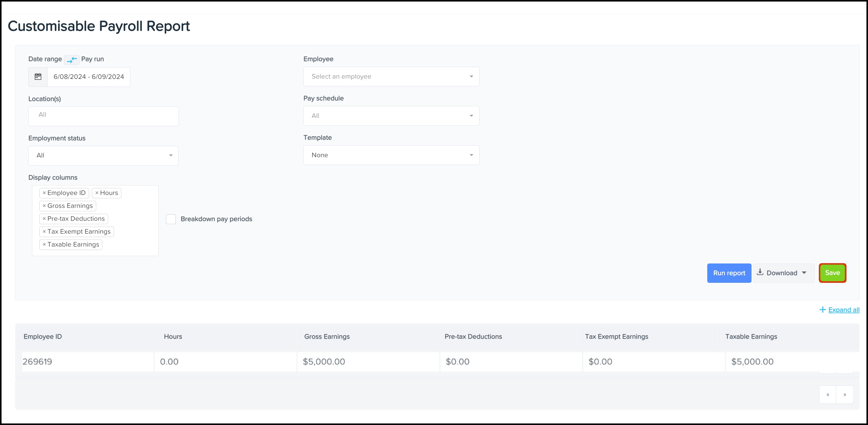Go to previous page of results

pyautogui.click(x=827, y=394)
